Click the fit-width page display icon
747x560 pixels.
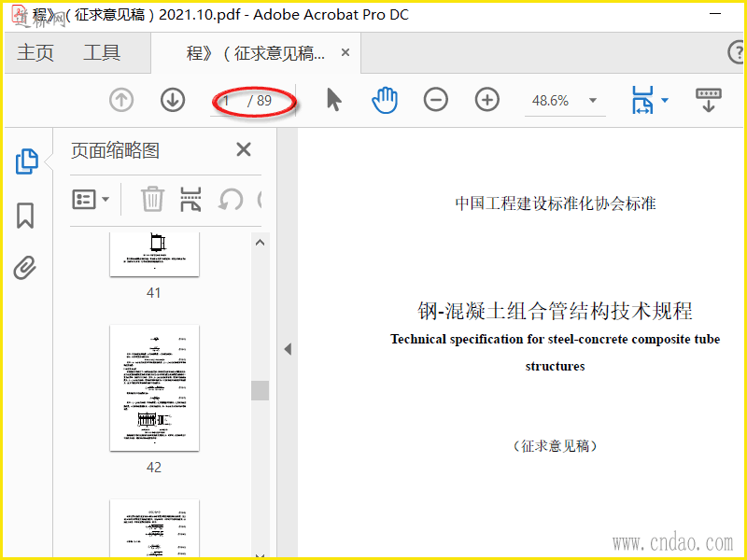tap(642, 100)
